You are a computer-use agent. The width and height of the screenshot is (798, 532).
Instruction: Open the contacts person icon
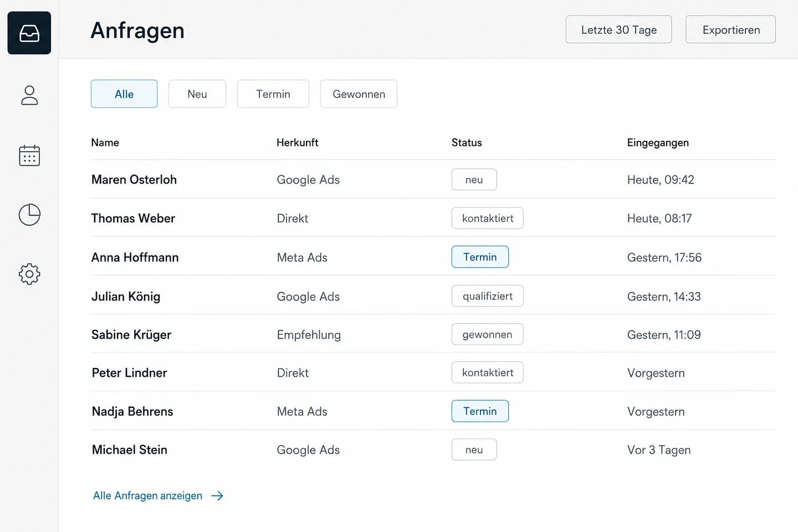(29, 95)
